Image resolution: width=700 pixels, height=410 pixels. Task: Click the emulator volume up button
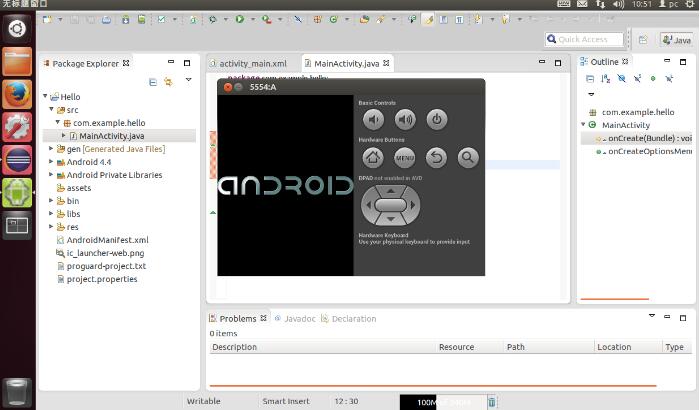pyautogui.click(x=405, y=119)
